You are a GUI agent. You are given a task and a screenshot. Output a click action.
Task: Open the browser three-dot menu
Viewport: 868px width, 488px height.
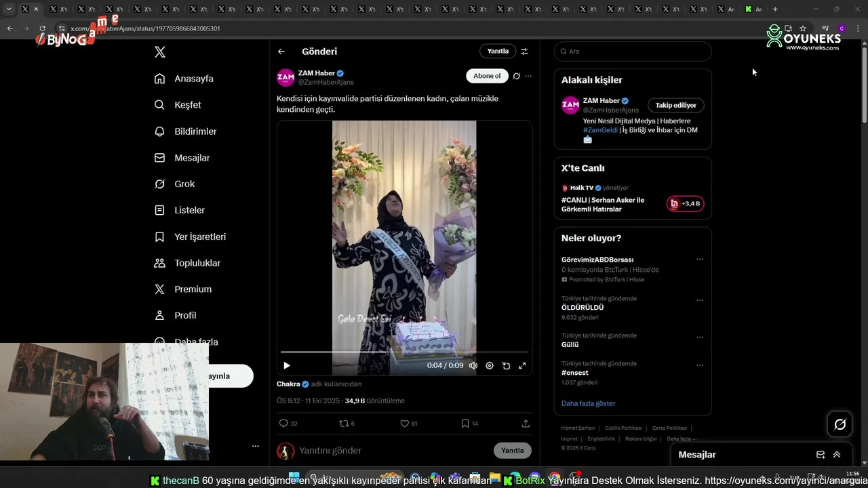pos(859,28)
